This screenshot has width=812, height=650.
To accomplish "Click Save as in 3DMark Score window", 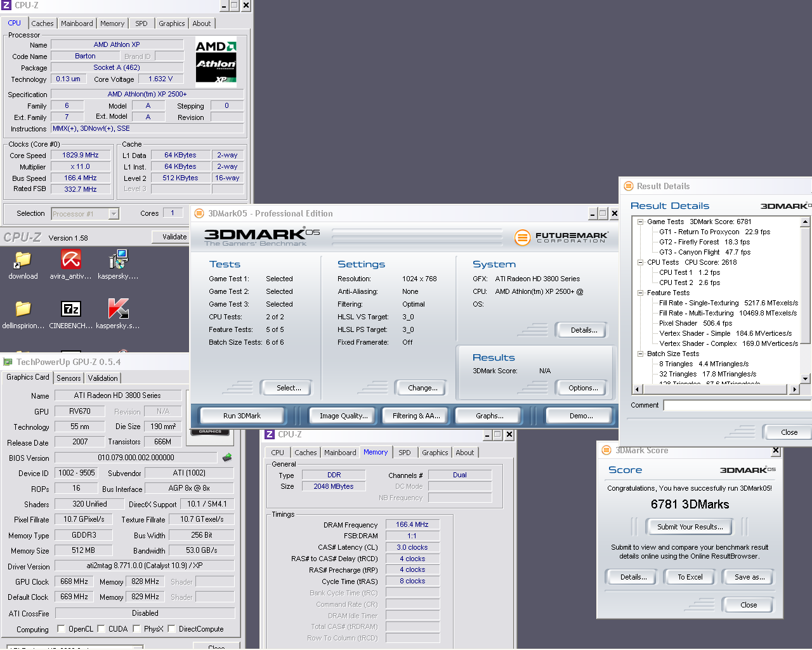I will tap(749, 577).
